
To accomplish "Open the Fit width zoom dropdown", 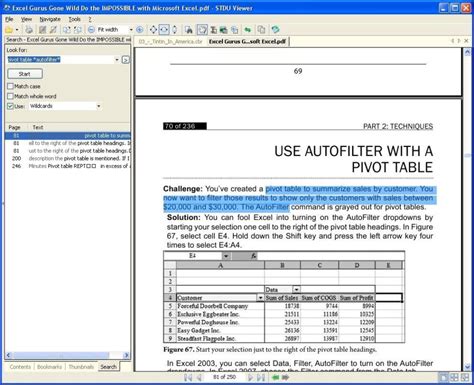I will pyautogui.click(x=131, y=30).
